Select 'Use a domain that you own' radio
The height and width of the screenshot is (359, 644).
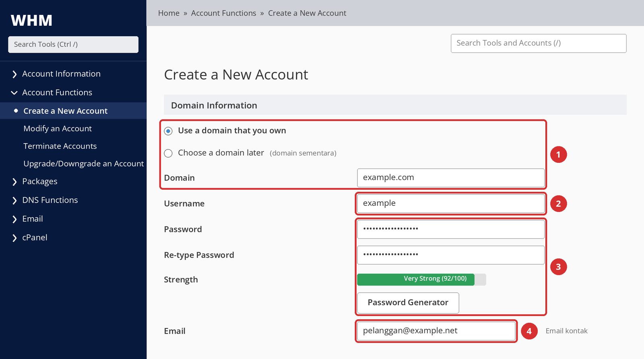pos(168,131)
